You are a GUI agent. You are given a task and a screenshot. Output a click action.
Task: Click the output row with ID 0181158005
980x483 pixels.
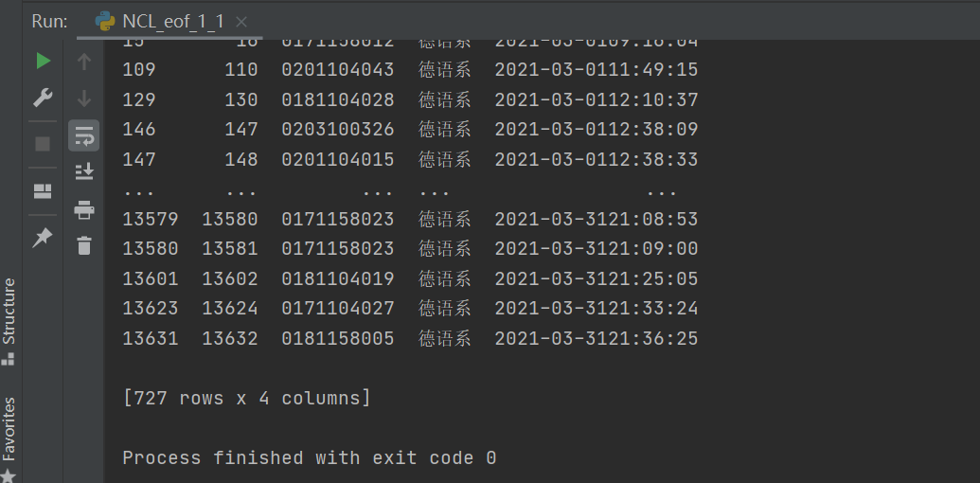point(410,339)
